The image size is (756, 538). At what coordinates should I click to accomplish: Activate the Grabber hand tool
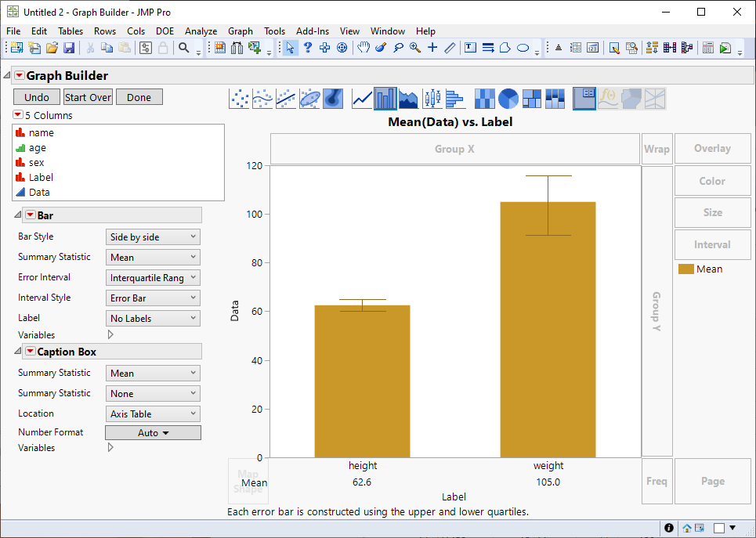[364, 48]
